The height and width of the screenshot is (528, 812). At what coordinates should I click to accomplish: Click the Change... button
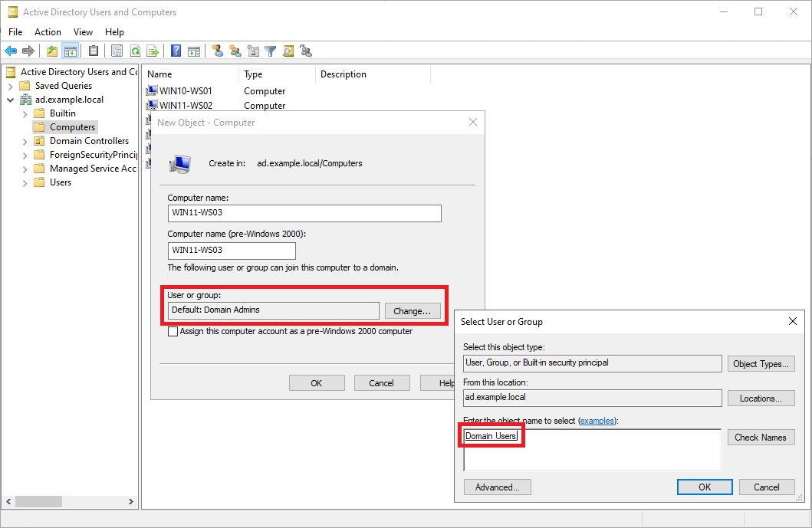click(x=413, y=310)
